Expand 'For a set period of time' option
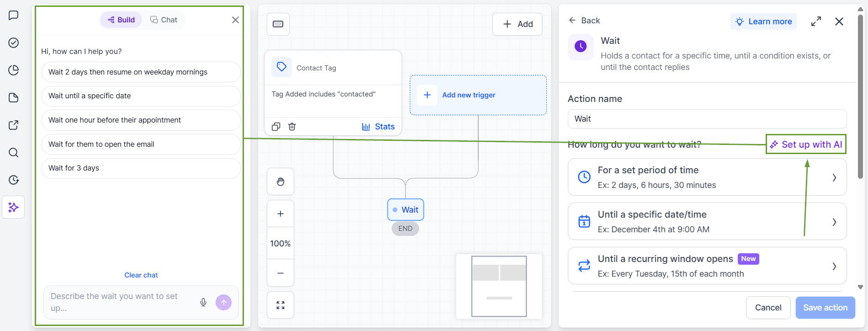The image size is (868, 331). click(x=707, y=177)
